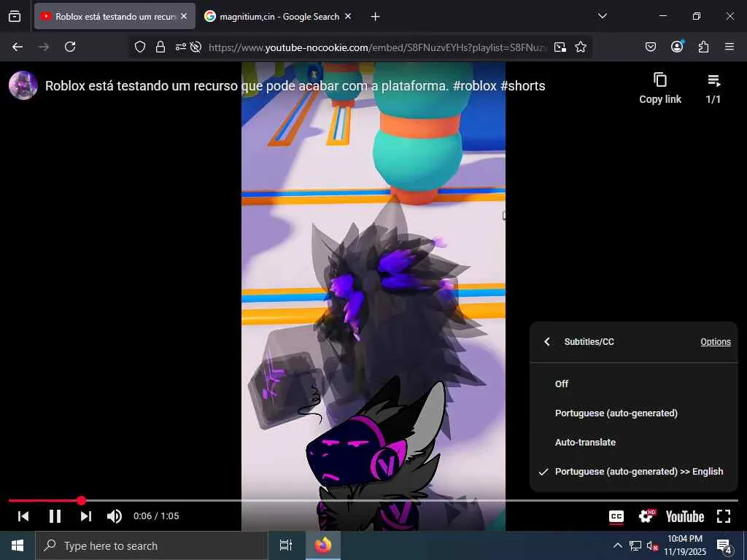Open tracking protection shield icon
Screen dimensions: 747x560
(x=139, y=47)
